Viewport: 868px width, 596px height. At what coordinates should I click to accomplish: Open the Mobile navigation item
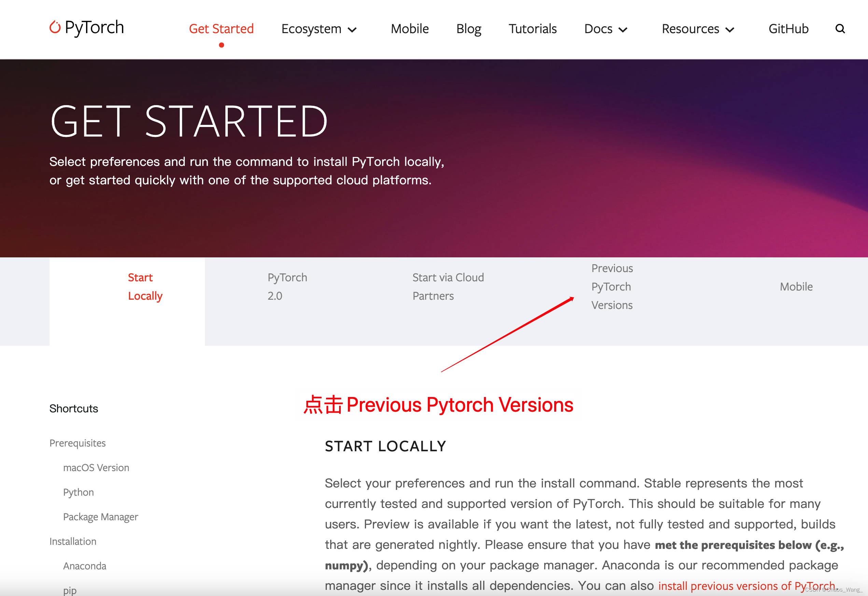(x=409, y=28)
